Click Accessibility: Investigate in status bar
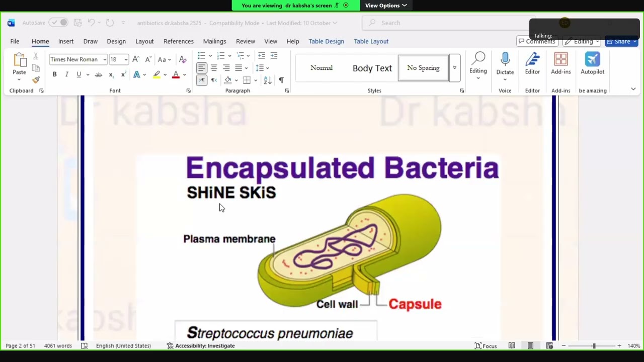The height and width of the screenshot is (362, 644). tap(201, 346)
